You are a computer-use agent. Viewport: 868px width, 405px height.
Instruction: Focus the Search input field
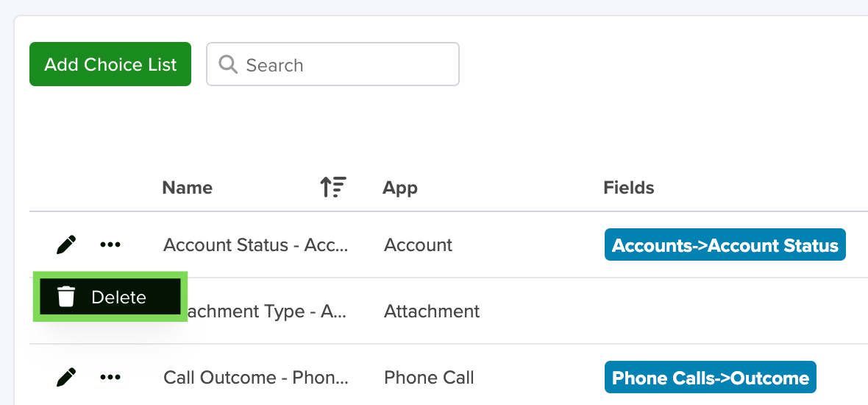coord(332,64)
